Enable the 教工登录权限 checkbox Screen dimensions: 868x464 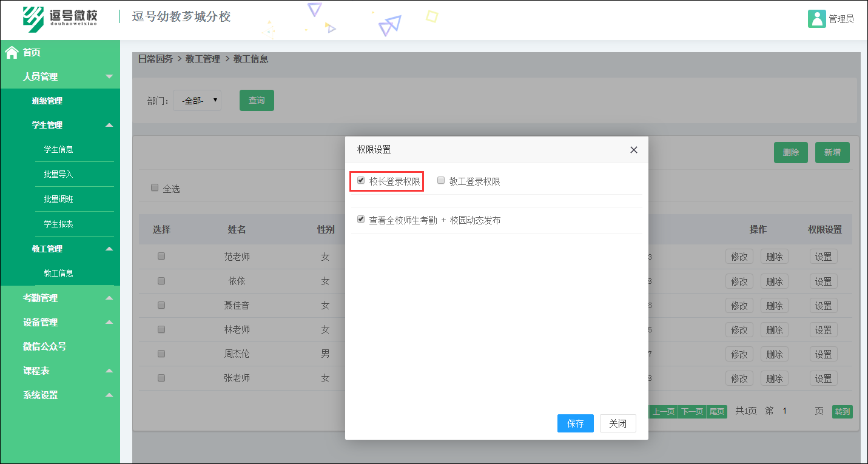440,180
